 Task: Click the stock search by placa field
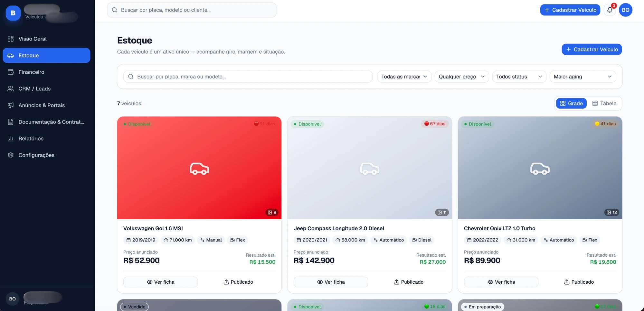[x=248, y=77]
